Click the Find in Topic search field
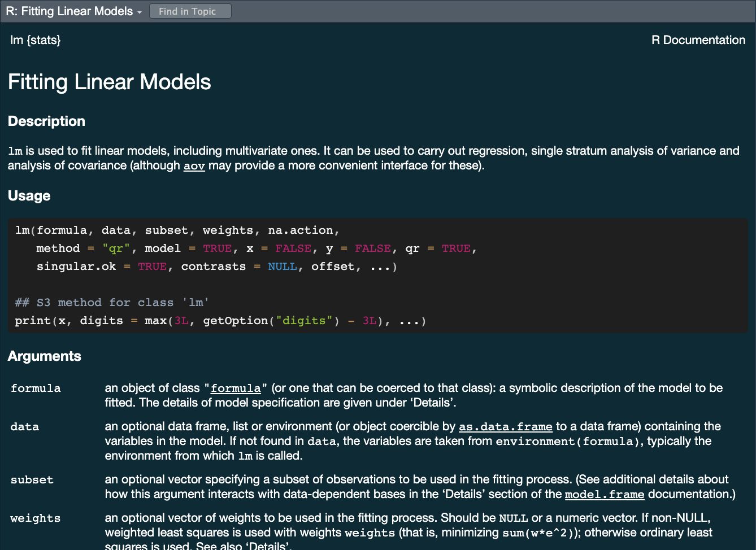Screen dimensions: 756x550 [x=190, y=11]
